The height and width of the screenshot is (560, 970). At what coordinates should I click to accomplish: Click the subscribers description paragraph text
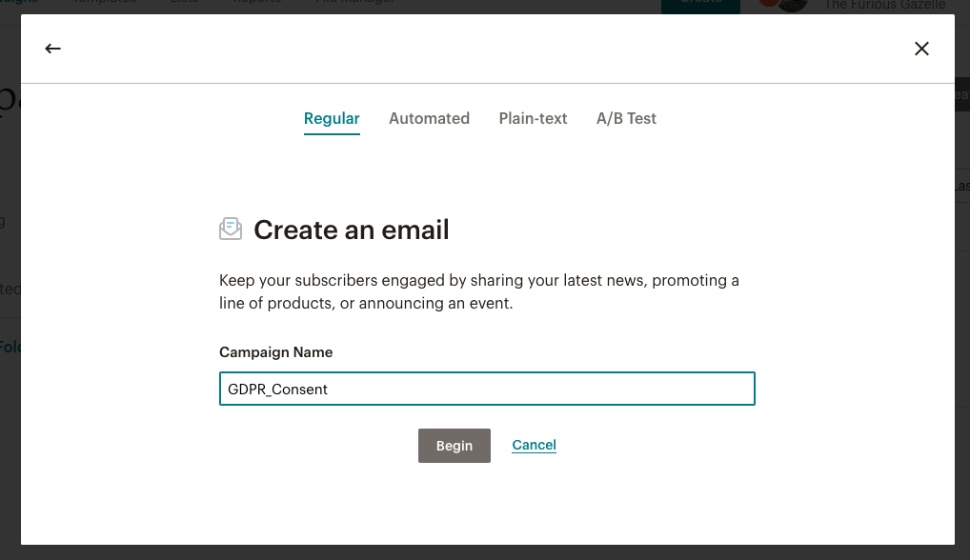click(x=479, y=291)
